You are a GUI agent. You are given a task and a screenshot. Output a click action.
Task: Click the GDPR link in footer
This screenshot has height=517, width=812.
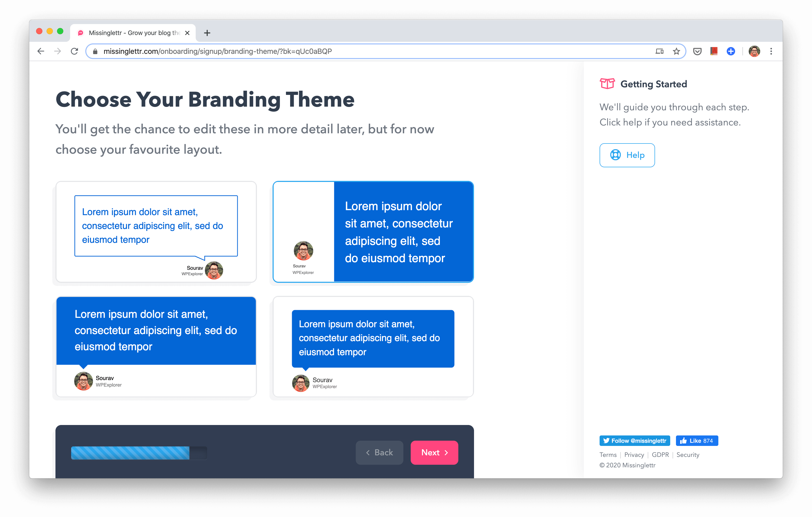tap(661, 454)
